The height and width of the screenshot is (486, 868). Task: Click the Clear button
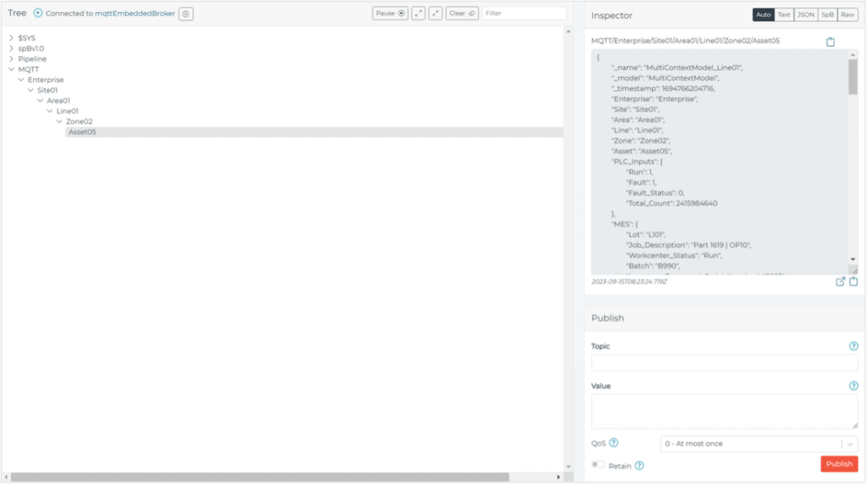click(462, 14)
